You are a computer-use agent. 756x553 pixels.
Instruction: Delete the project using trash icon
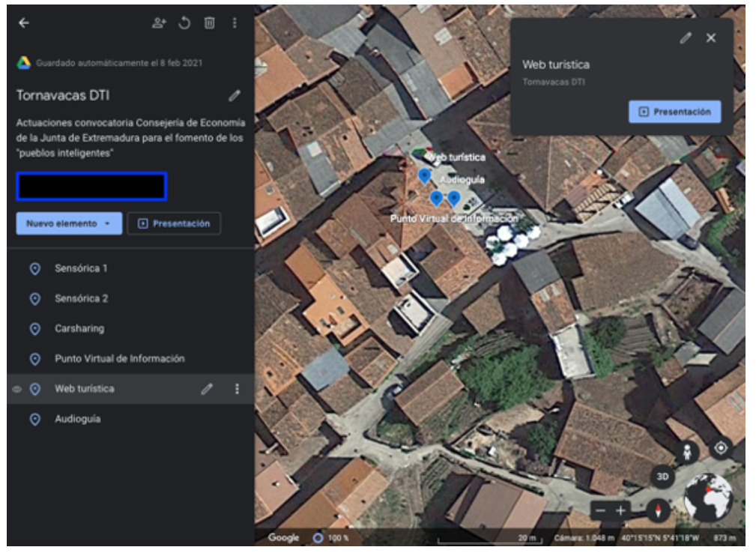(x=210, y=23)
